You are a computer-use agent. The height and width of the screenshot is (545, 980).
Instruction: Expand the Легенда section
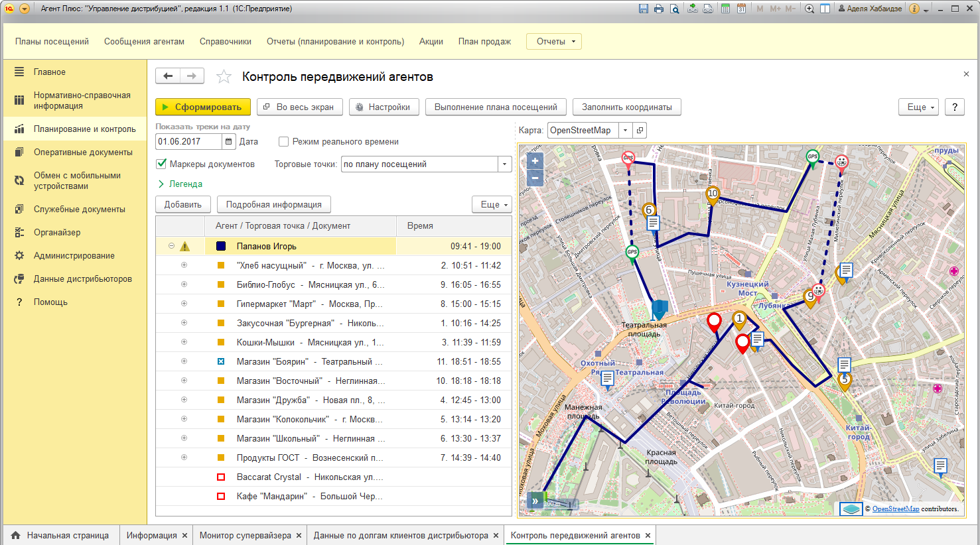coord(180,184)
